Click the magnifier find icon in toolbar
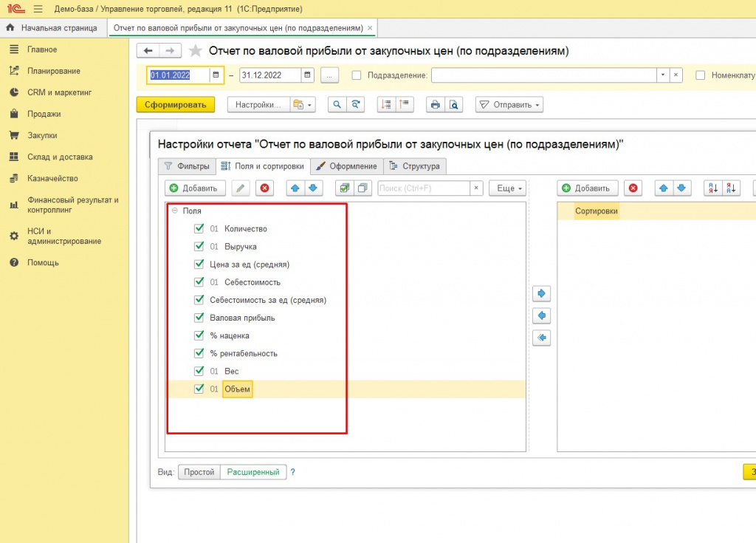The width and height of the screenshot is (756, 543). [337, 105]
